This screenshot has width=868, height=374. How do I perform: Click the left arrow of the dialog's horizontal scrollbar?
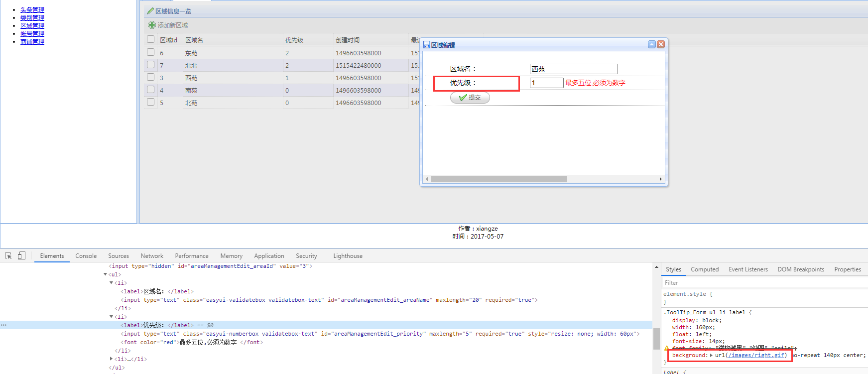pyautogui.click(x=427, y=179)
